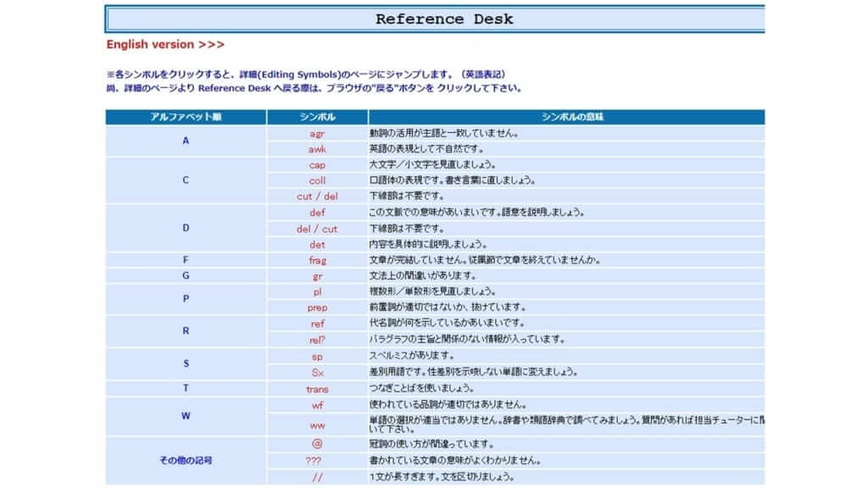Click the frag symbol link
This screenshot has width=868, height=488.
click(317, 261)
